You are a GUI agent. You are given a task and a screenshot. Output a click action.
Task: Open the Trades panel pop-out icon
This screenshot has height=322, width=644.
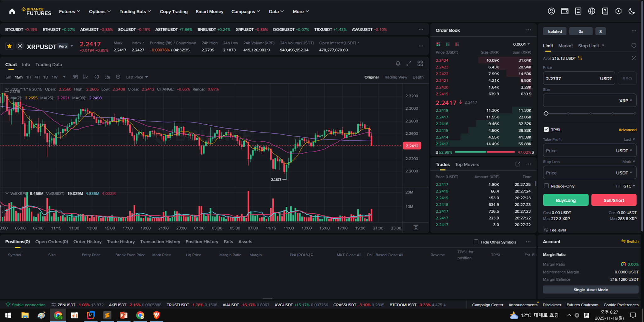click(x=518, y=164)
